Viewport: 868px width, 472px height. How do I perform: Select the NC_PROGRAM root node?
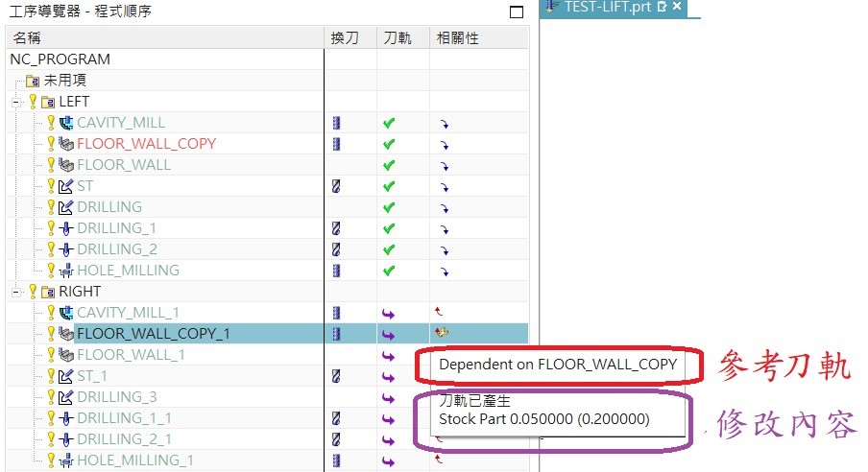point(60,59)
